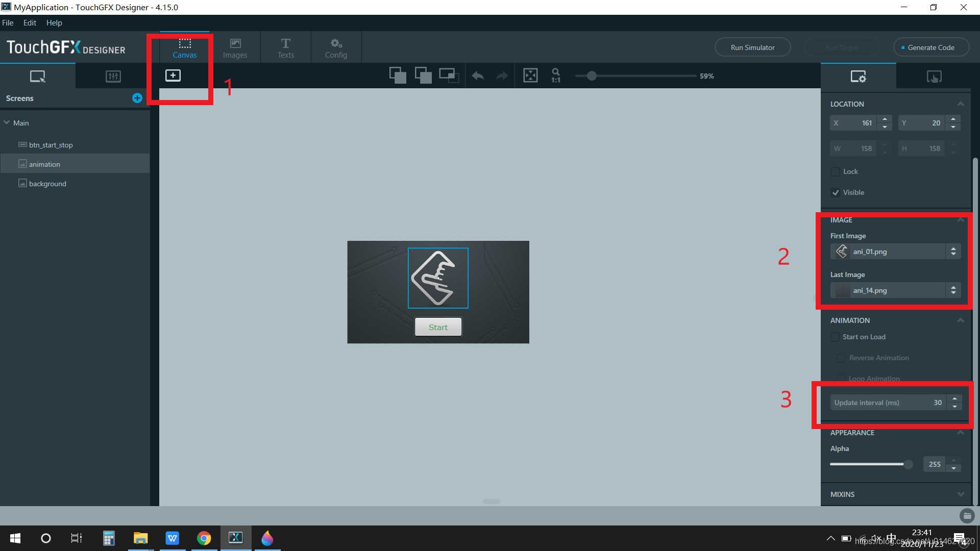Enable Start on Load checkbox

[x=835, y=337]
